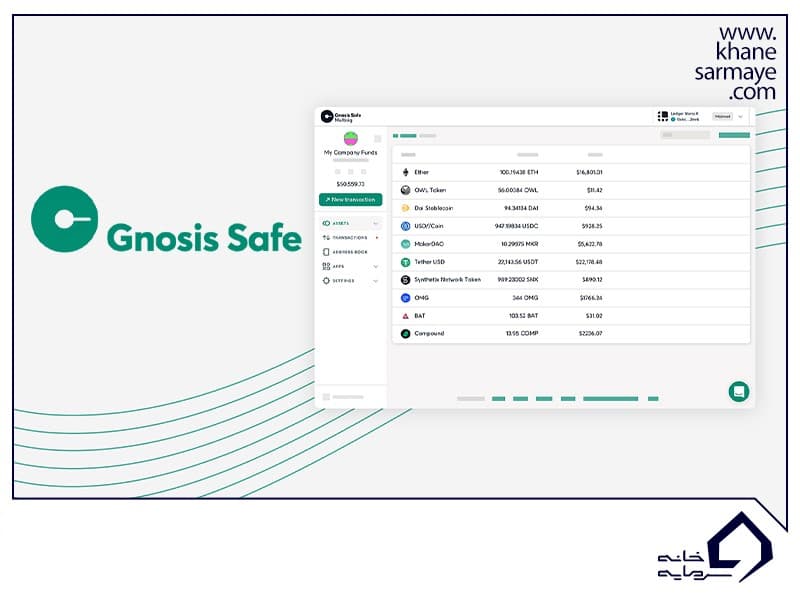Image resolution: width=800 pixels, height=600 pixels.
Task: Select the Synthetix Network Token name
Action: [447, 280]
